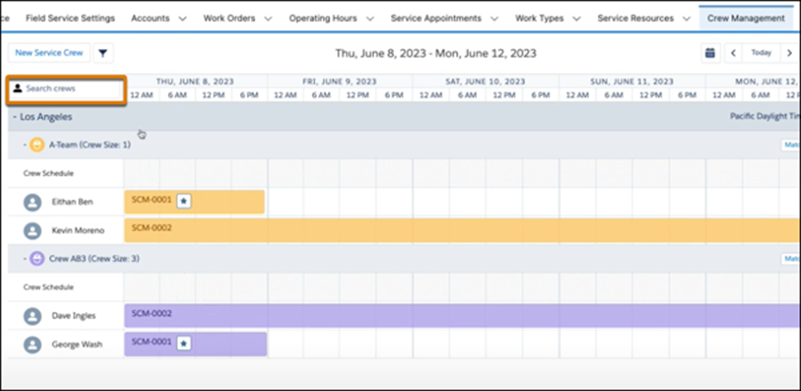Image resolution: width=801 pixels, height=391 pixels.
Task: Switch to Field Service Settings tab
Action: coord(70,18)
